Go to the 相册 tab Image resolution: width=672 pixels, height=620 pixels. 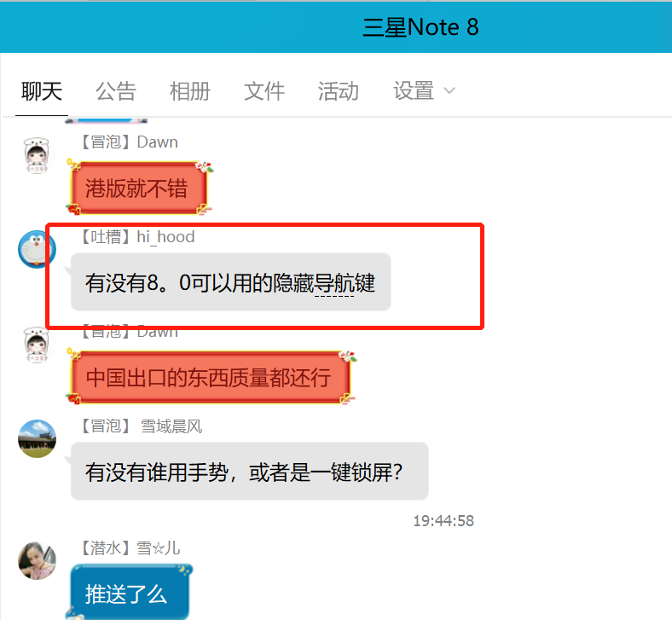(x=190, y=91)
